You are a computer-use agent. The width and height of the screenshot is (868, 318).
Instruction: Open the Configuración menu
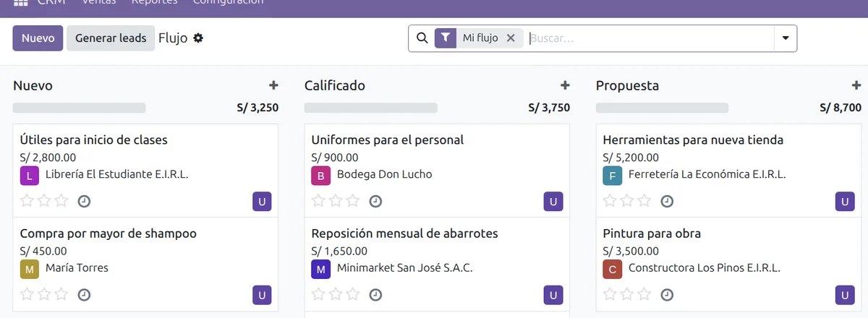(228, 2)
